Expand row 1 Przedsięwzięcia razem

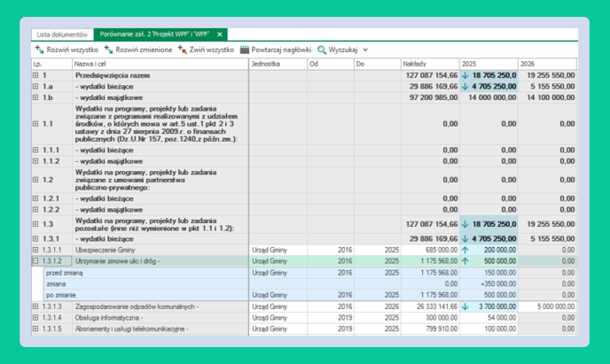coord(35,75)
